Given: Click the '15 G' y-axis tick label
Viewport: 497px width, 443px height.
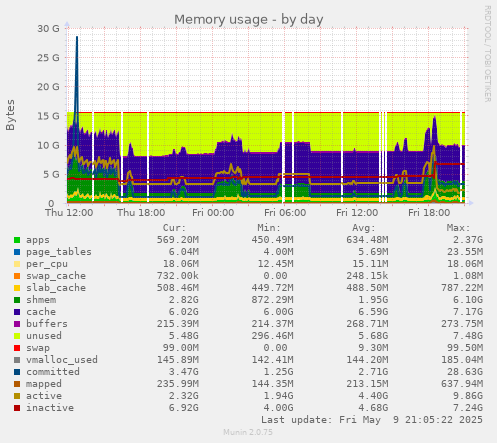Looking at the screenshot, I should point(48,116).
